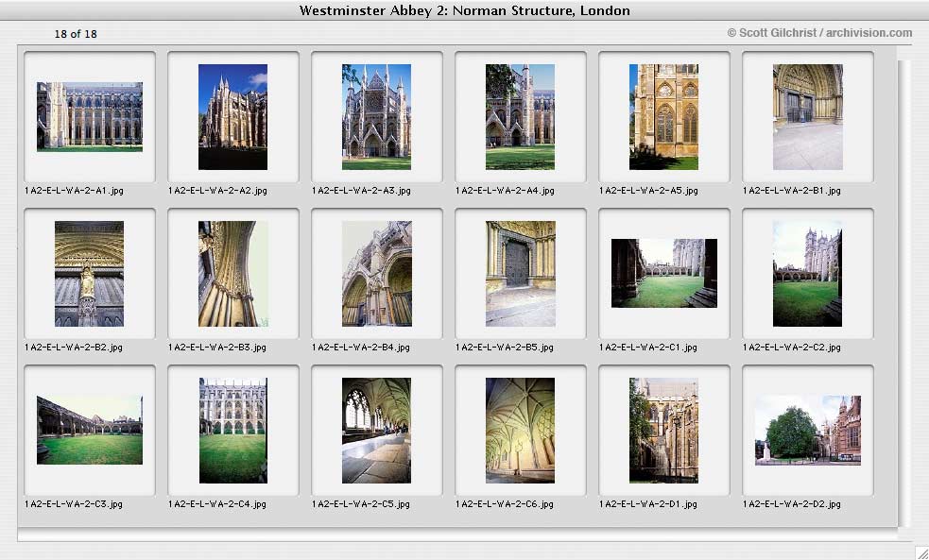Click the filename label 1A2-E-L-WA-2-C1.jpg
929x560 pixels.
pos(647,348)
